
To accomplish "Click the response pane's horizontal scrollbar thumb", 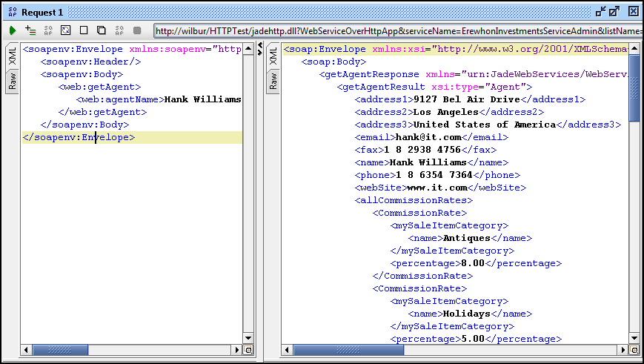I will (x=348, y=350).
